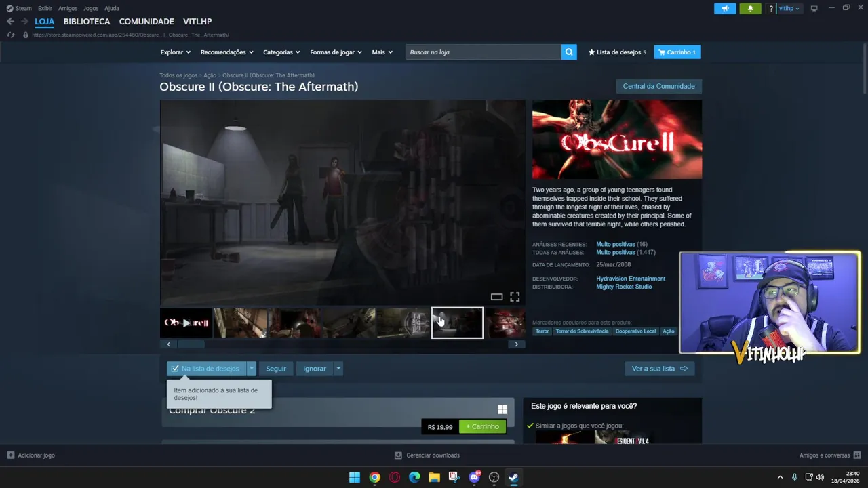
Task: Enter fullscreen on the screenshot viewer
Action: click(515, 297)
